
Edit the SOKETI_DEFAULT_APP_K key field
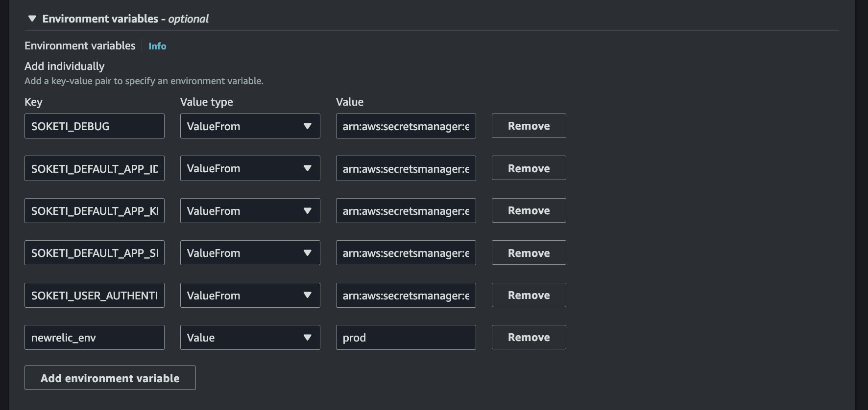[95, 211]
